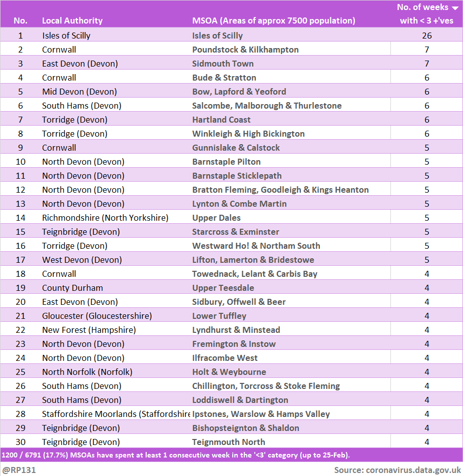This screenshot has height=476, width=463.
Task: Click the sort arrow in weeks column header
Action: click(455, 8)
